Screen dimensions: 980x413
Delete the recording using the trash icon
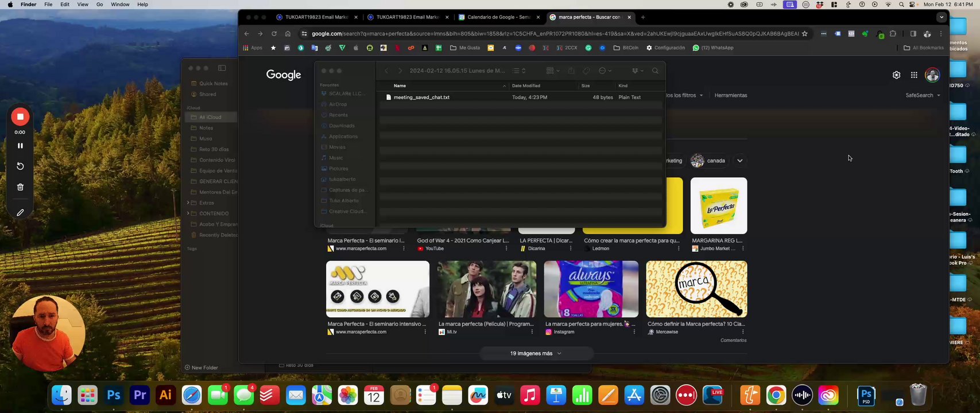pos(20,187)
